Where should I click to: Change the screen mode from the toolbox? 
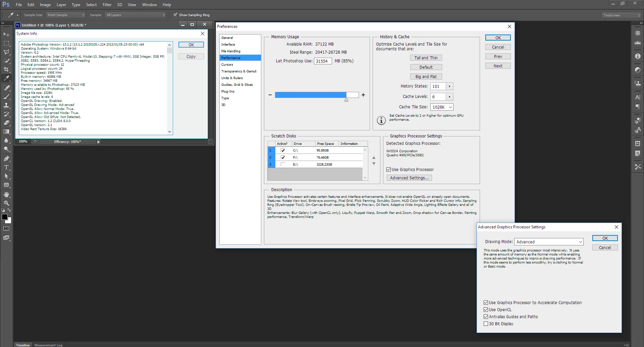6,238
